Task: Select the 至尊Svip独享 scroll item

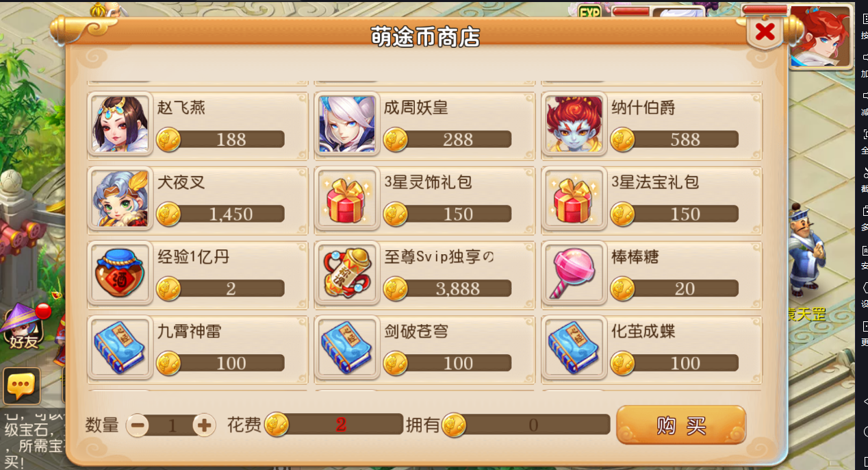Action: [347, 273]
